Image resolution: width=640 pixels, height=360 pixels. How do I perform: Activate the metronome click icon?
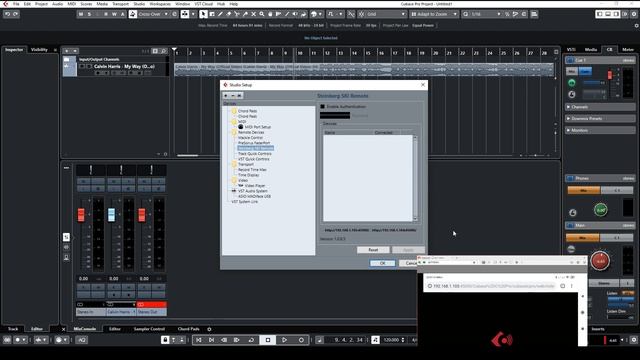pyautogui.click(x=375, y=340)
